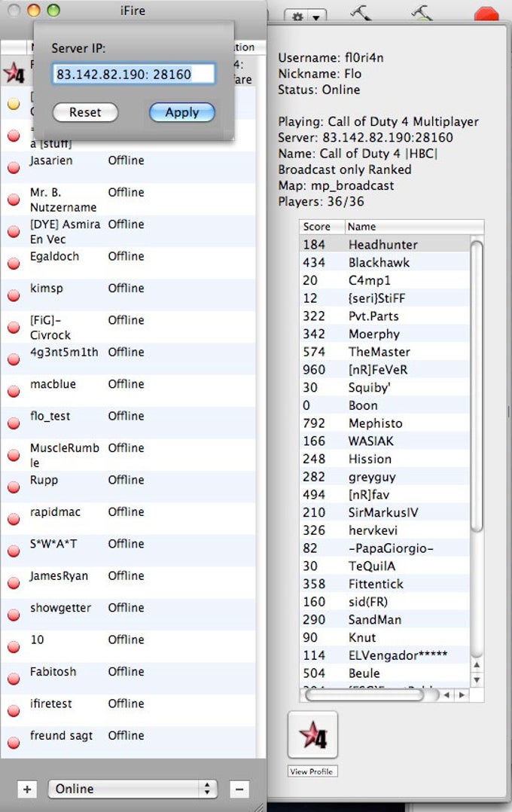Select player Pvt.Parts
The height and width of the screenshot is (812, 512).
tap(385, 316)
